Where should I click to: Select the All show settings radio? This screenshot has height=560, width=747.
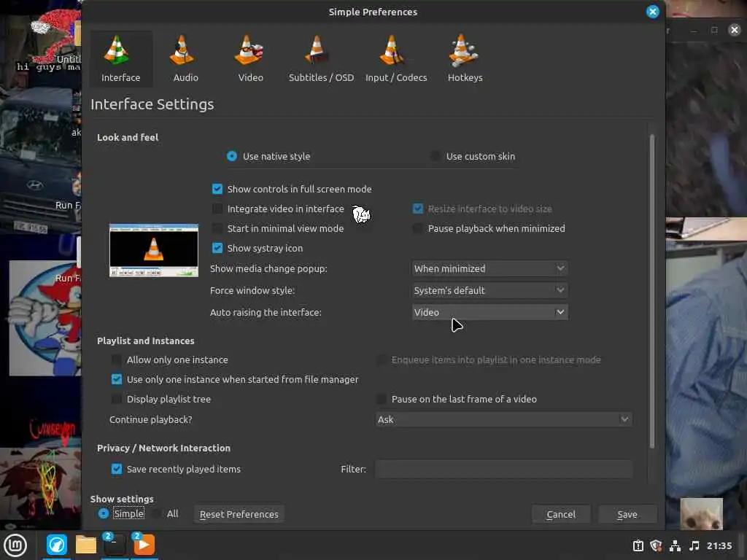pyautogui.click(x=156, y=514)
